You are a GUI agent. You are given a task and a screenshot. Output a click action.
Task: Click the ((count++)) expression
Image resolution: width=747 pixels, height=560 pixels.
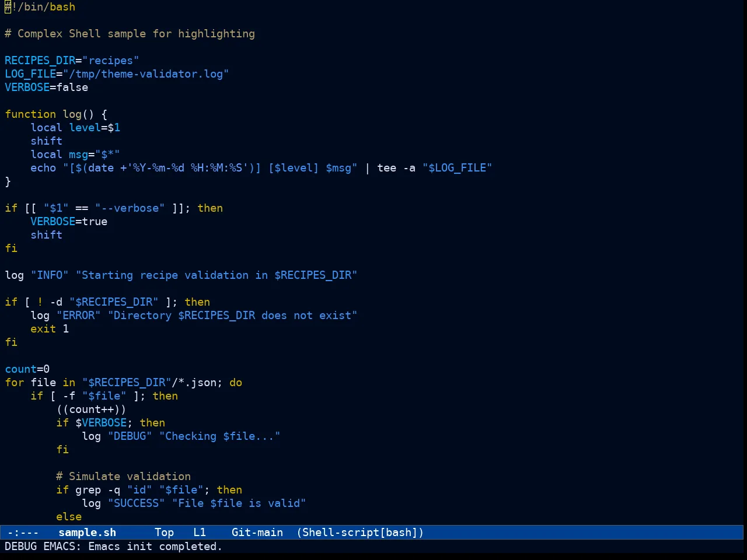pos(91,409)
